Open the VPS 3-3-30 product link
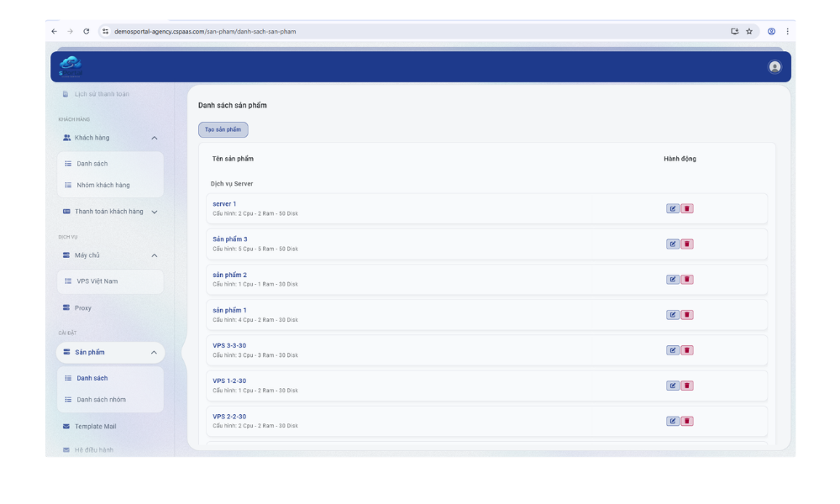 (229, 346)
